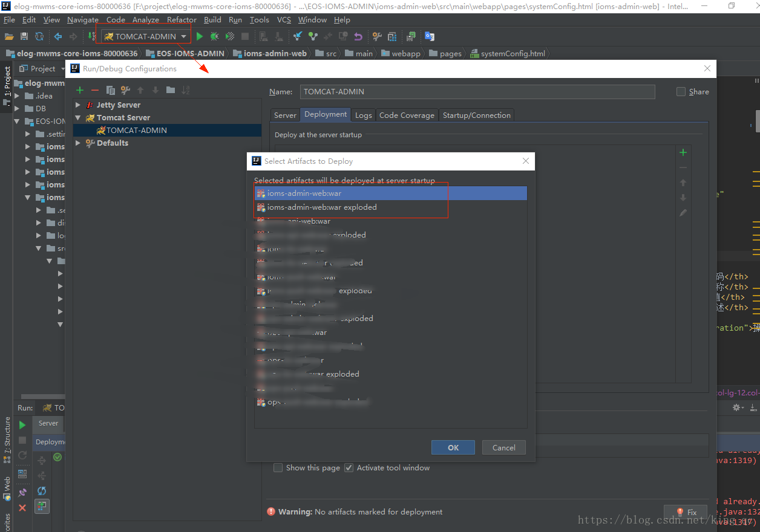Open the Analyze menu

pos(146,19)
